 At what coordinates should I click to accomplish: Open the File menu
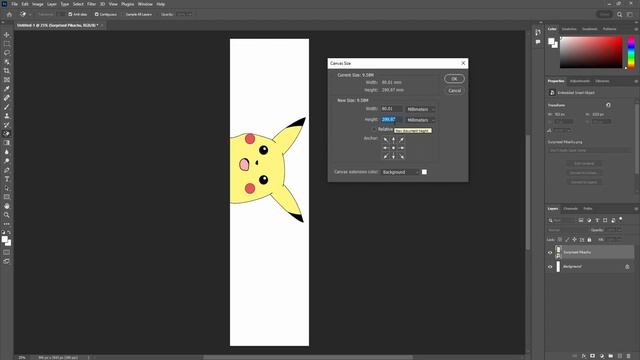(14, 4)
